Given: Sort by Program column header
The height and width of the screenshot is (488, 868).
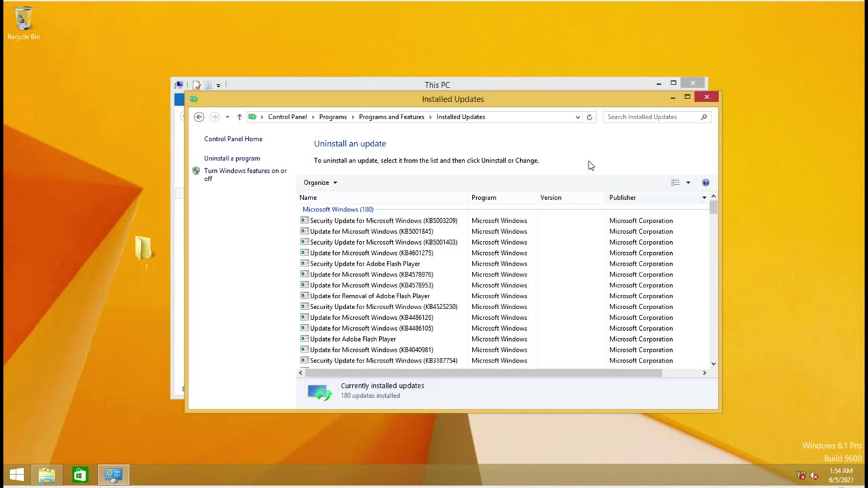Looking at the screenshot, I should [502, 197].
